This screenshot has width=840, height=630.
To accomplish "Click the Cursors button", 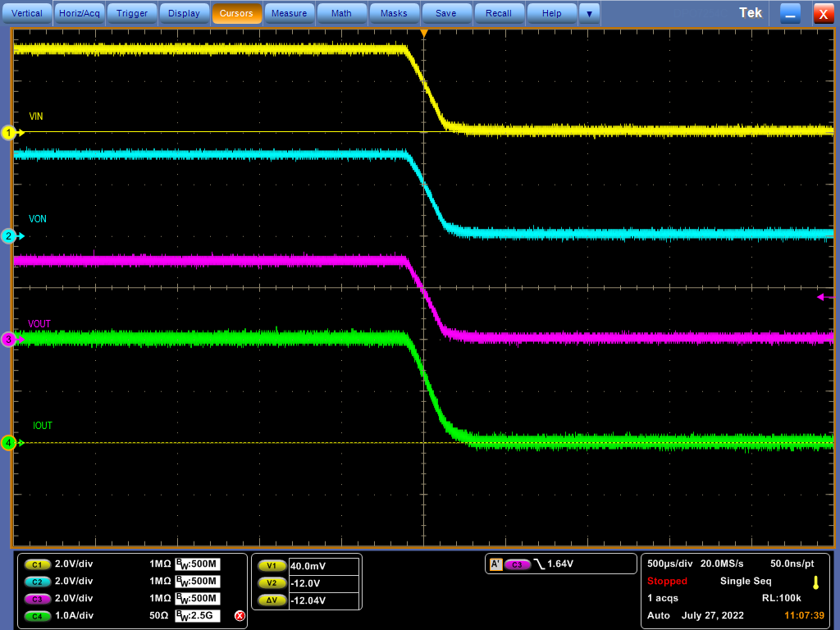I will (x=236, y=13).
